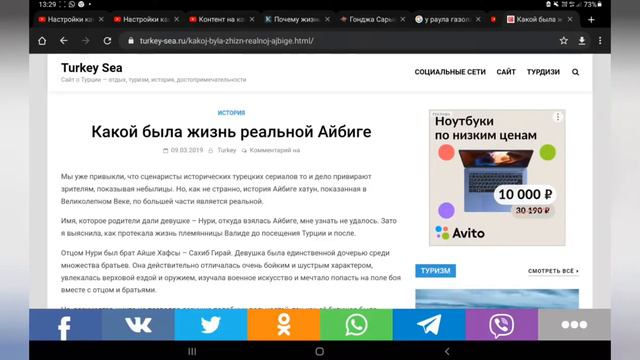
Task: Open the Chrome three-dot menu
Action: (600, 41)
